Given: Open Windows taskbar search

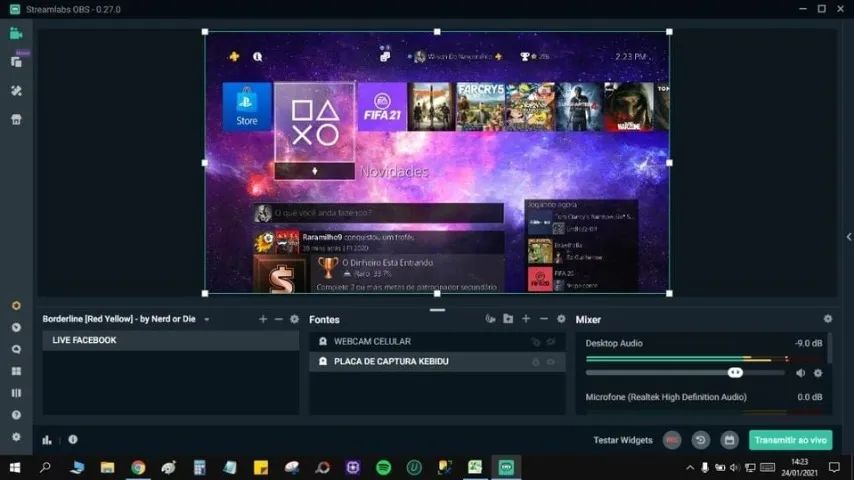Looking at the screenshot, I should 45,467.
